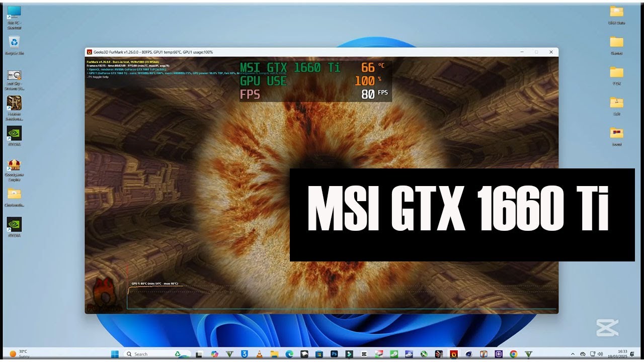
Task: Click the FurMark icon in the window title bar
Action: [89, 52]
